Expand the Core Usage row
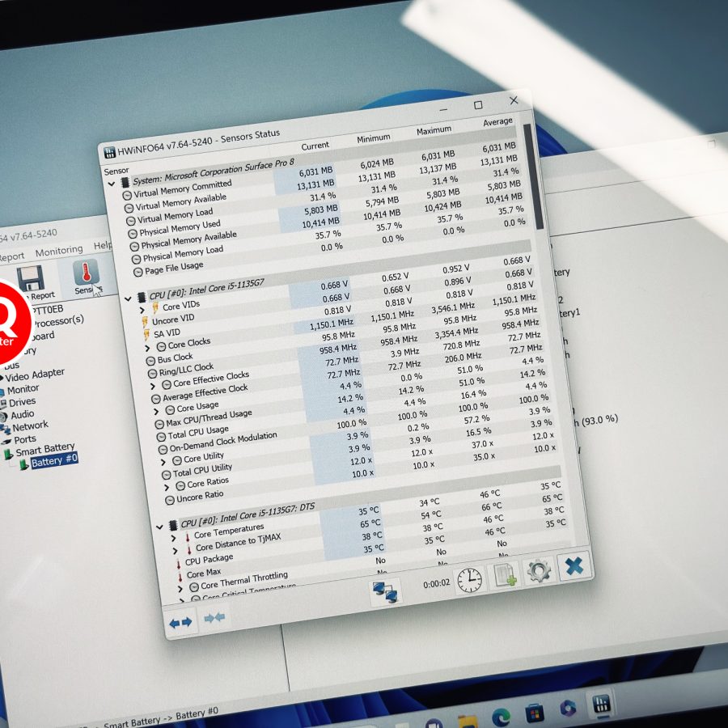Screen dimensions: 728x728 coord(156,412)
